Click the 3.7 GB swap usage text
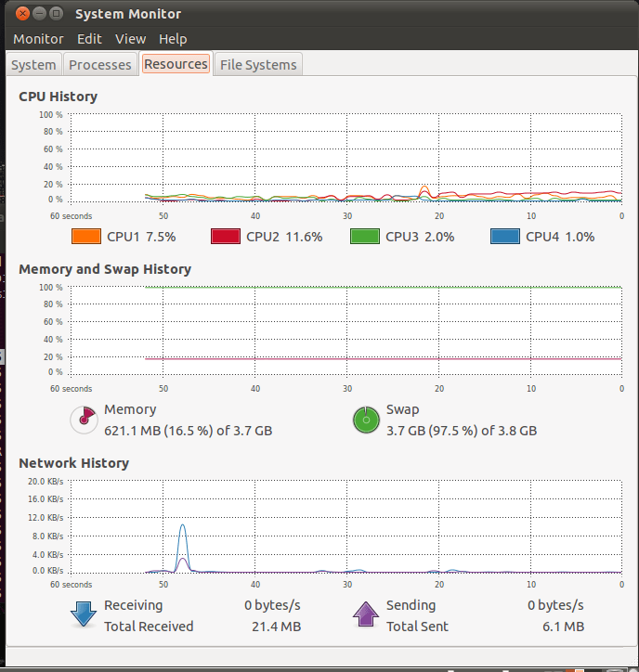 click(x=462, y=431)
